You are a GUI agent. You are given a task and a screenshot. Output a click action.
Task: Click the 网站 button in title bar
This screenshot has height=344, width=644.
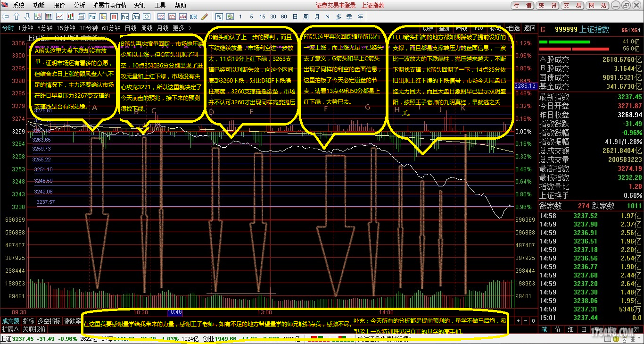[598, 6]
